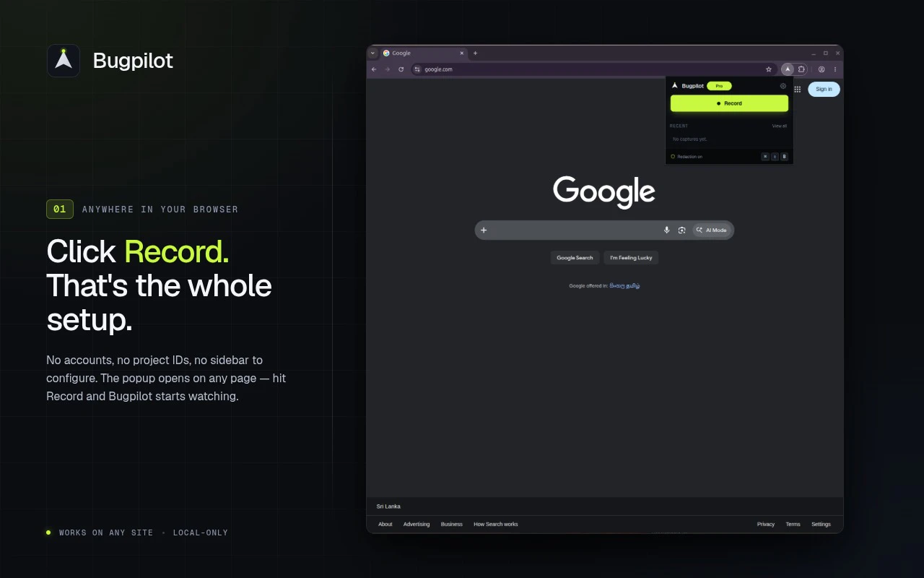Open the Business footer link
This screenshot has width=924, height=578.
(x=452, y=524)
